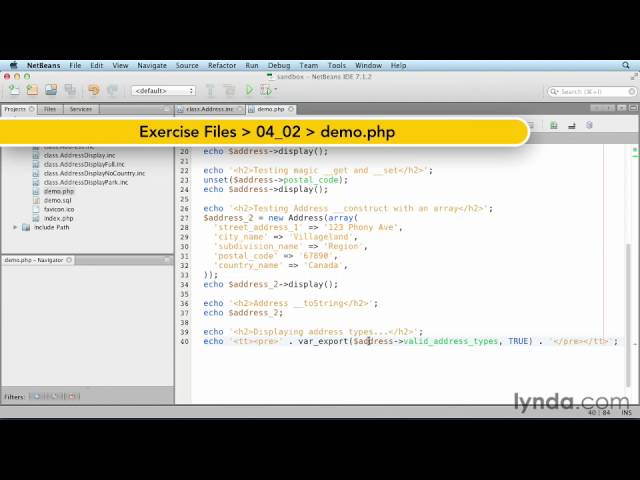Switch to the Services panel tab
The width and height of the screenshot is (640, 480).
click(80, 109)
